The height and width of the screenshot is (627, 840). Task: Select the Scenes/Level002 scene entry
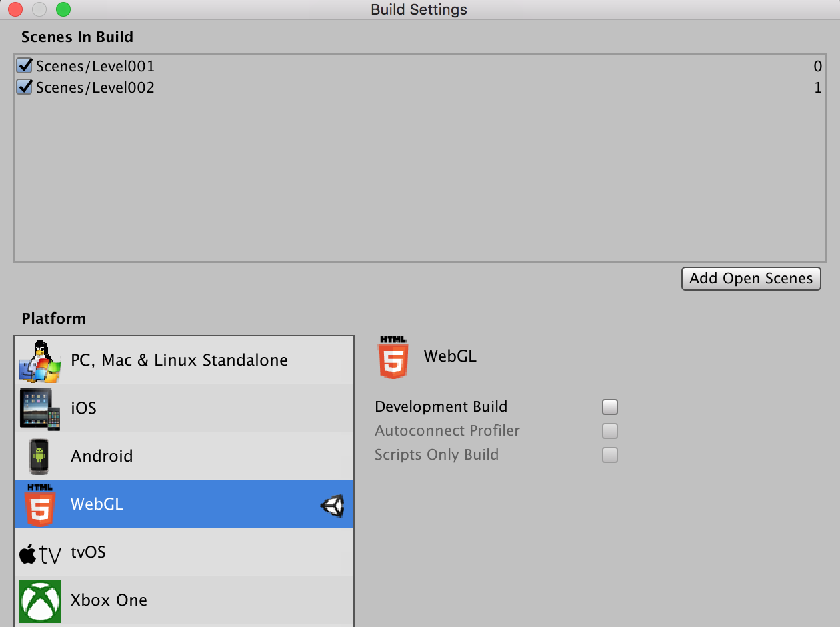(x=419, y=87)
